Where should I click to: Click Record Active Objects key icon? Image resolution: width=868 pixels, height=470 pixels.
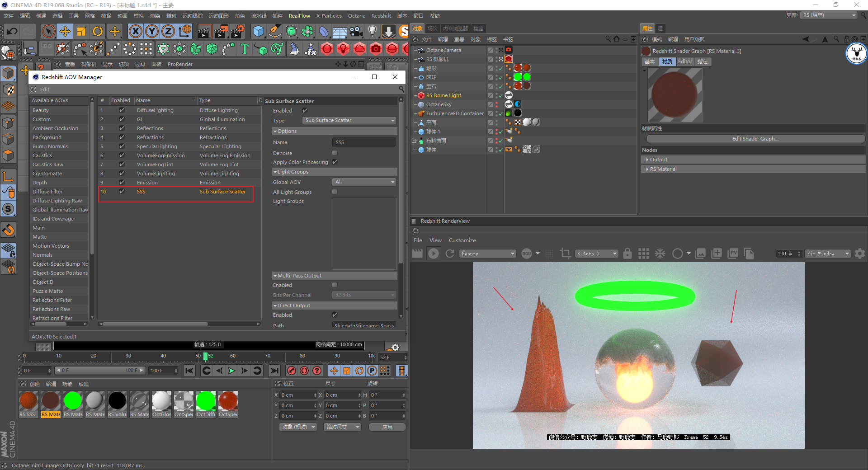292,371
